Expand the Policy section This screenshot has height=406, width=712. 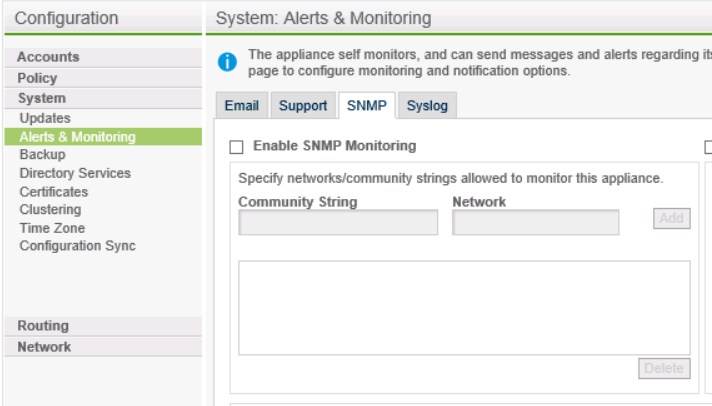click(37, 78)
